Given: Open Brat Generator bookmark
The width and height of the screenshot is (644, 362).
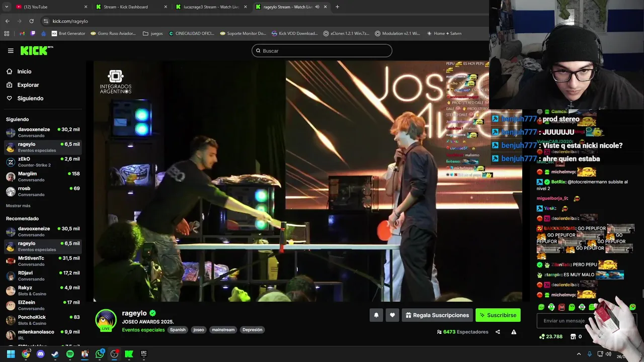Looking at the screenshot, I should (x=68, y=34).
